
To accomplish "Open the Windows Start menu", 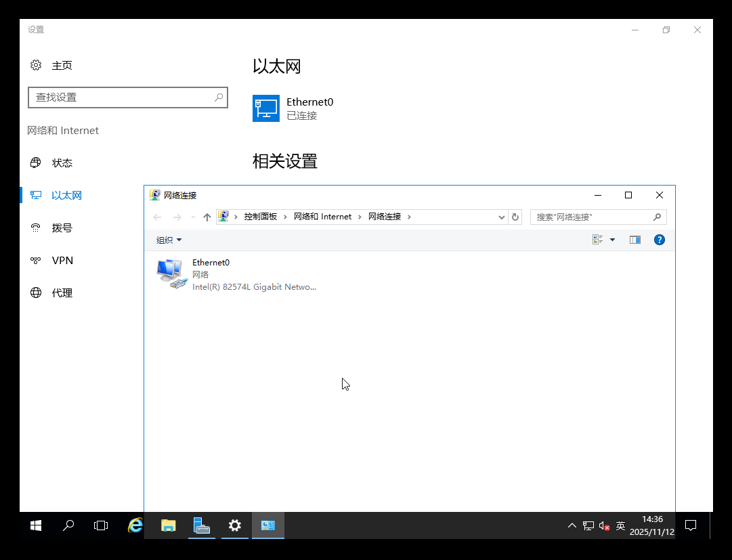I will point(36,525).
